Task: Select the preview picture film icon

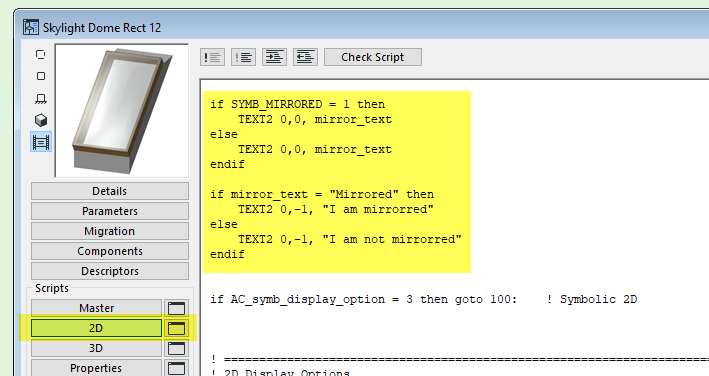Action: [x=41, y=142]
